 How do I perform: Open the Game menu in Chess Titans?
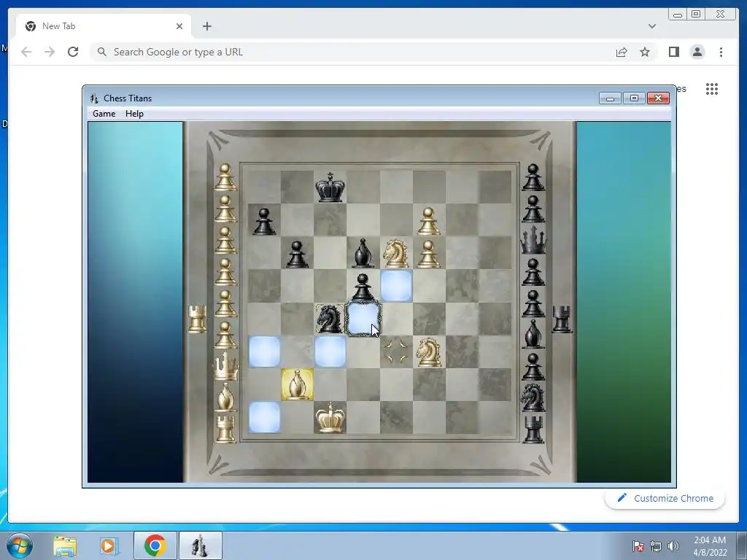[104, 113]
